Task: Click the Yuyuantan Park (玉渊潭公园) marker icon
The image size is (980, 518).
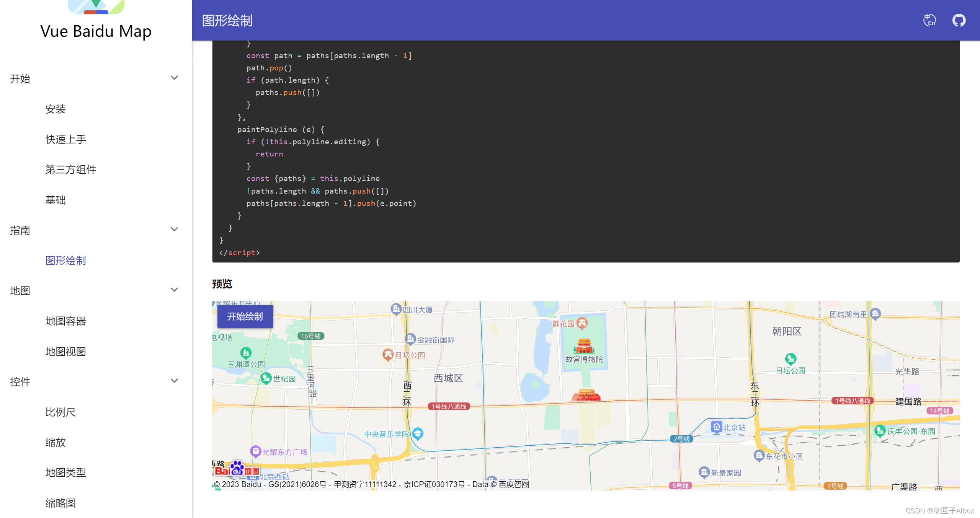Action: (x=246, y=352)
